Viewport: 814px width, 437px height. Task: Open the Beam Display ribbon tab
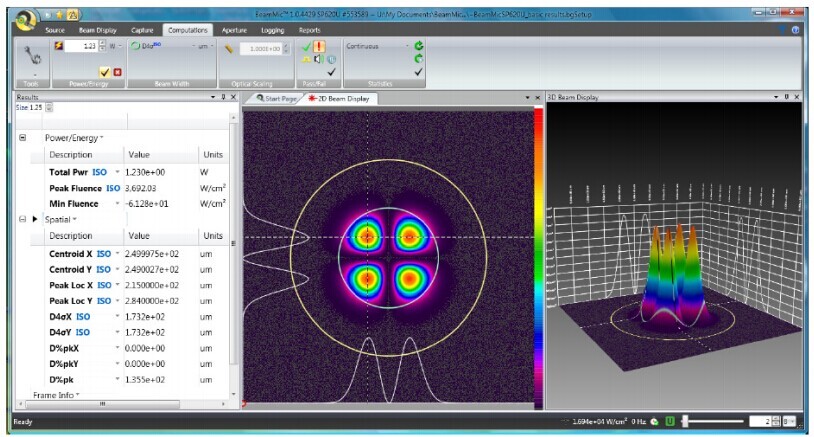[x=98, y=30]
